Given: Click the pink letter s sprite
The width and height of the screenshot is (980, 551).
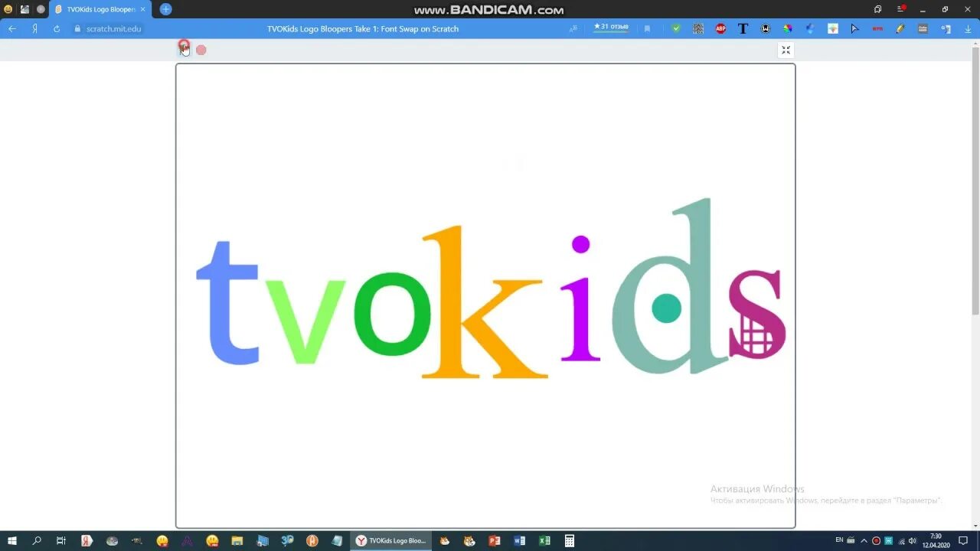Looking at the screenshot, I should pos(756,314).
